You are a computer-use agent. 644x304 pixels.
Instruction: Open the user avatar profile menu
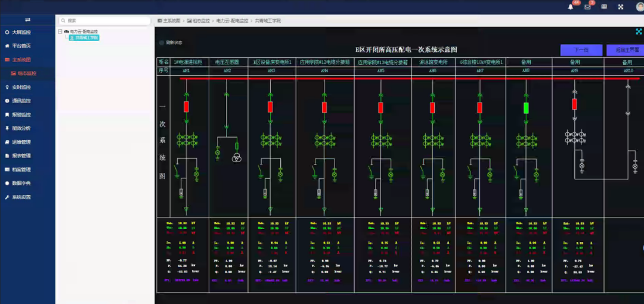coord(640,7)
